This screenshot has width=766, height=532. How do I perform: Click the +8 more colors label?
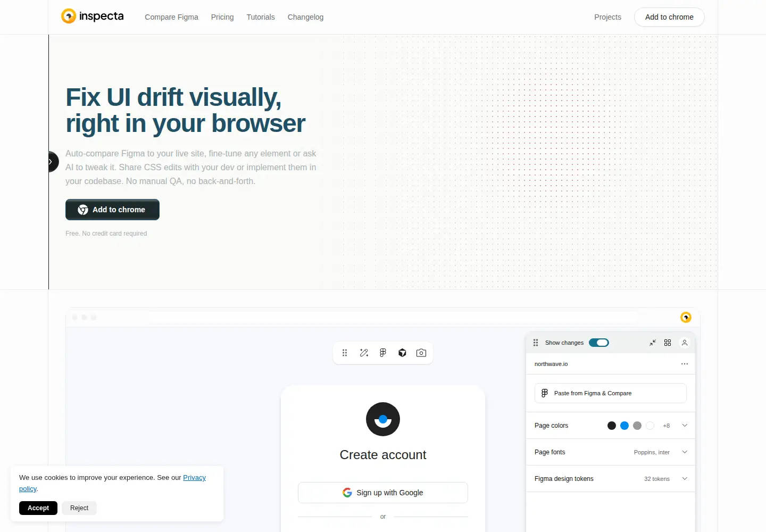(667, 426)
